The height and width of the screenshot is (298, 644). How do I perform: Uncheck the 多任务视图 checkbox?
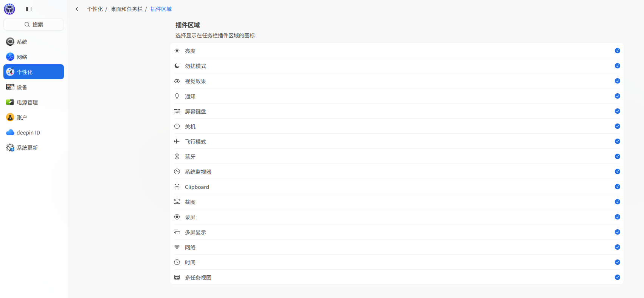click(x=618, y=277)
